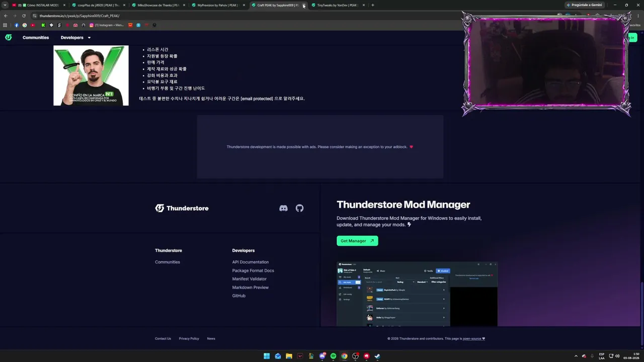The image size is (644, 362).
Task: Click the dandruff shampoo ad image
Action: pyautogui.click(x=91, y=75)
